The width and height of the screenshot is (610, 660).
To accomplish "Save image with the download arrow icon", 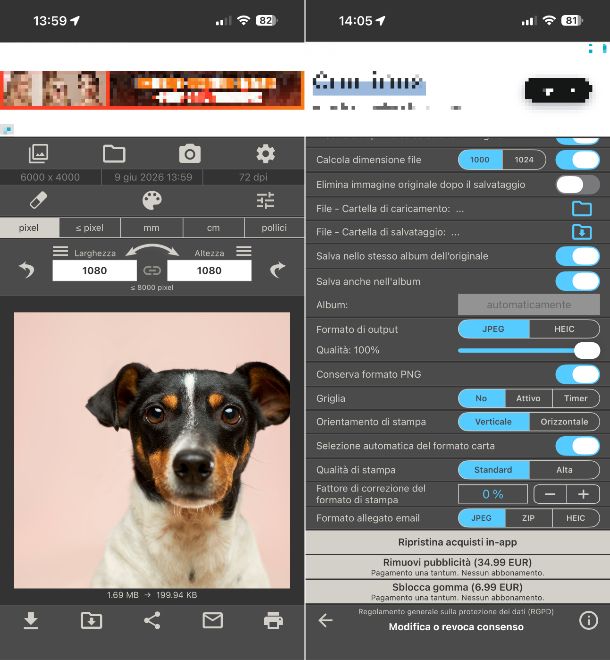I will tap(31, 620).
